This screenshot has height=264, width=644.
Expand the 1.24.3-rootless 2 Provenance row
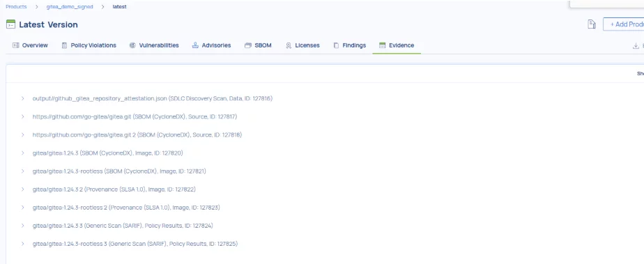point(23,208)
